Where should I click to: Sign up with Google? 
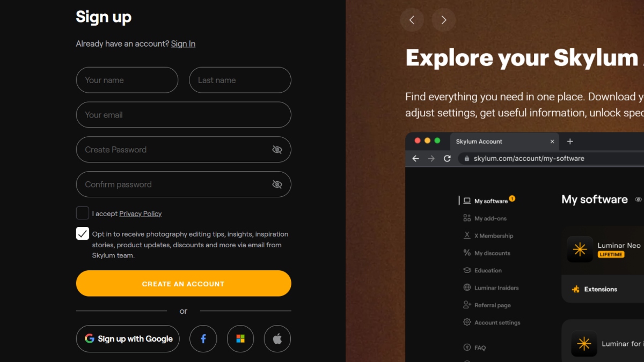click(x=128, y=338)
